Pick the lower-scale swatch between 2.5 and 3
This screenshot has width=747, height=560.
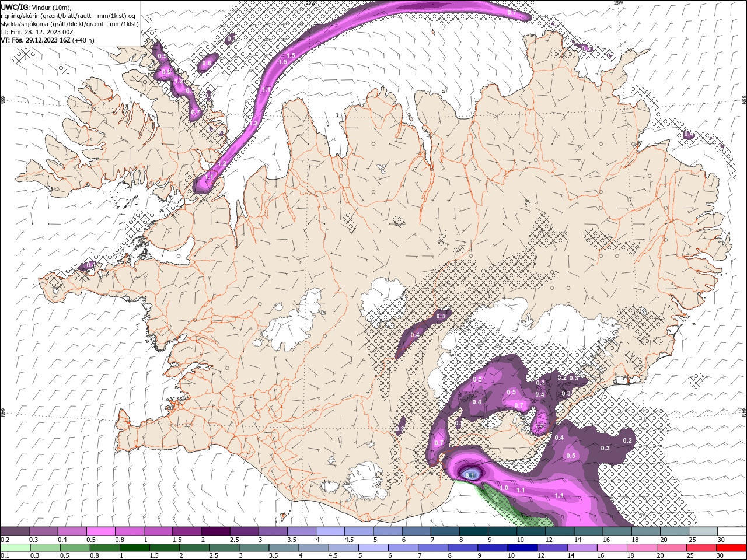224,548
